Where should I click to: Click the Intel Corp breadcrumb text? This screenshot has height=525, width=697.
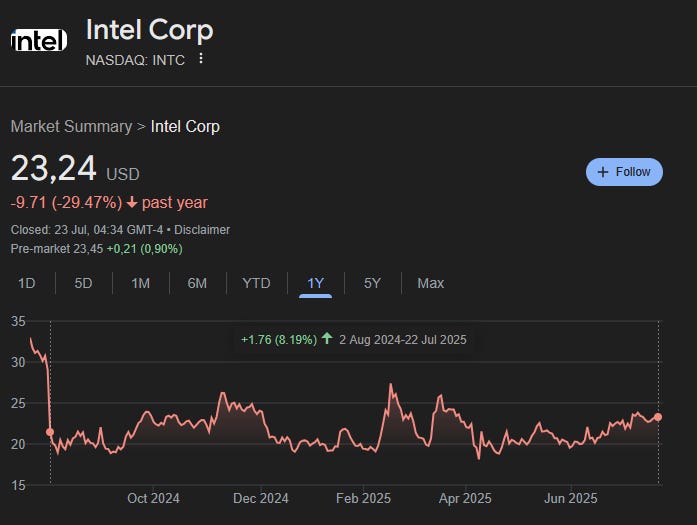pos(185,127)
